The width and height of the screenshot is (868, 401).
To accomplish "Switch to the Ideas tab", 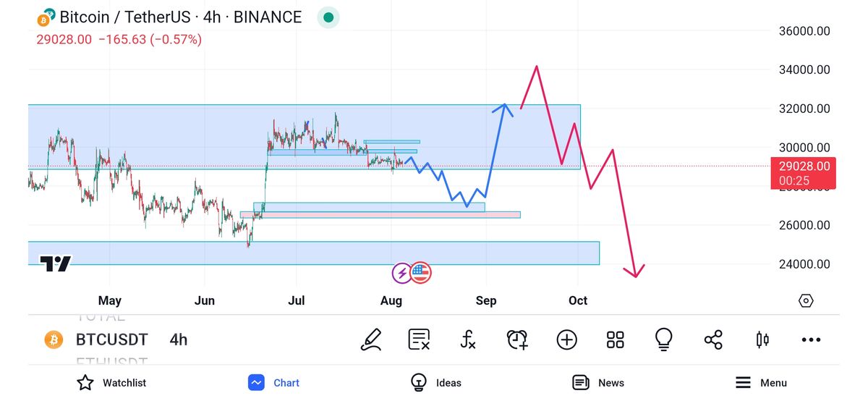I will coord(436,383).
